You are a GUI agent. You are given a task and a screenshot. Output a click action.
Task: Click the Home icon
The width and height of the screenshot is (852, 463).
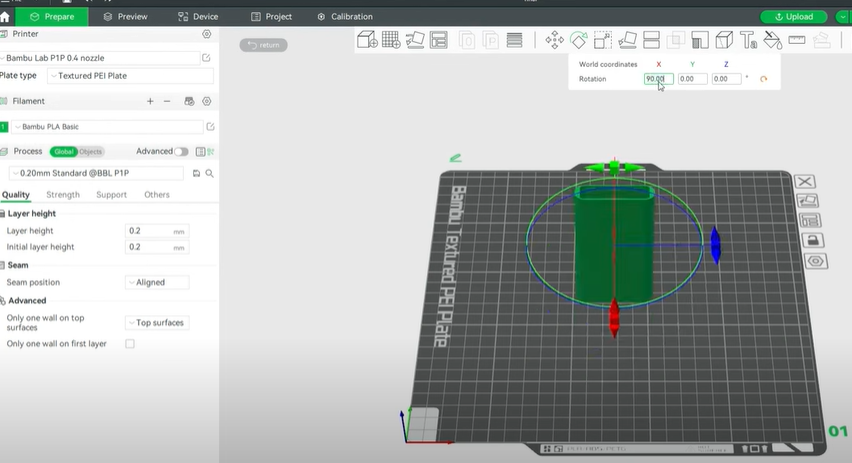pos(5,17)
